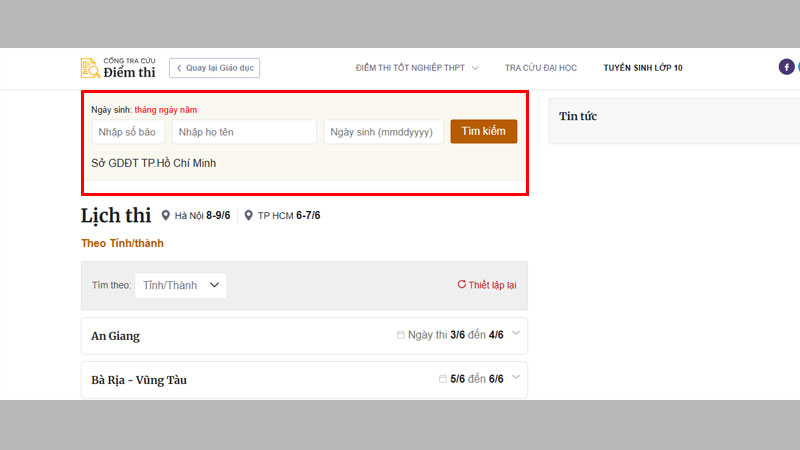Click Ngày thi 3/6 đến 4/6 text
Screen dimensions: 800x450
[x=456, y=335]
